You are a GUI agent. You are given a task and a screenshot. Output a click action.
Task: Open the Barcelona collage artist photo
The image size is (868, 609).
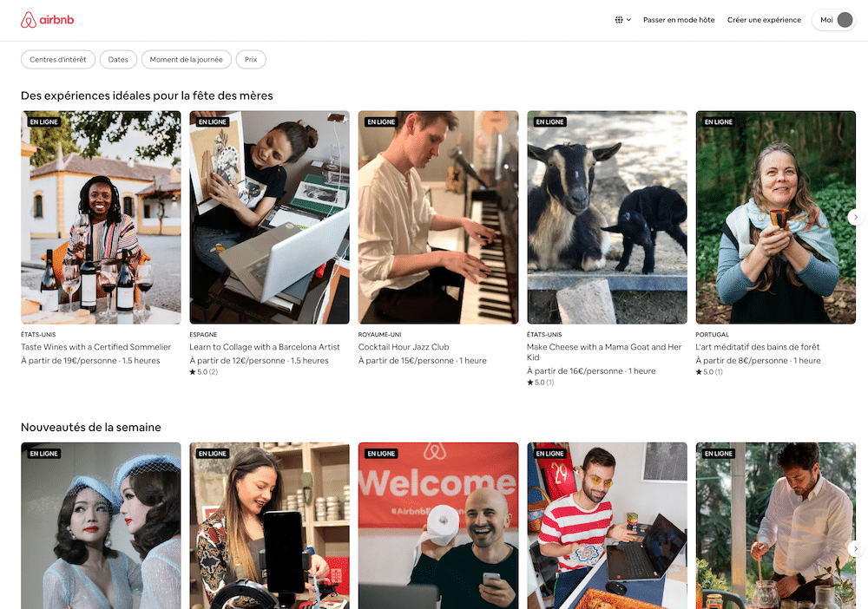point(270,218)
